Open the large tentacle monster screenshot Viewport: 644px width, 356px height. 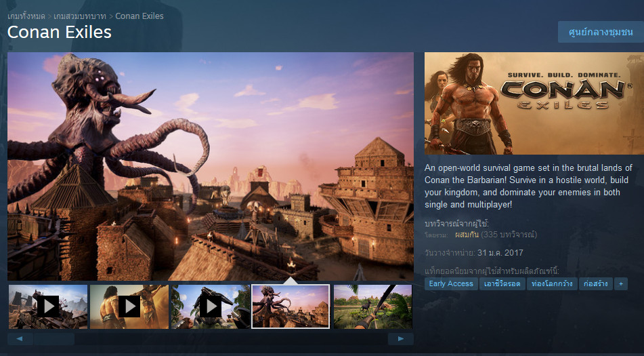point(211,166)
